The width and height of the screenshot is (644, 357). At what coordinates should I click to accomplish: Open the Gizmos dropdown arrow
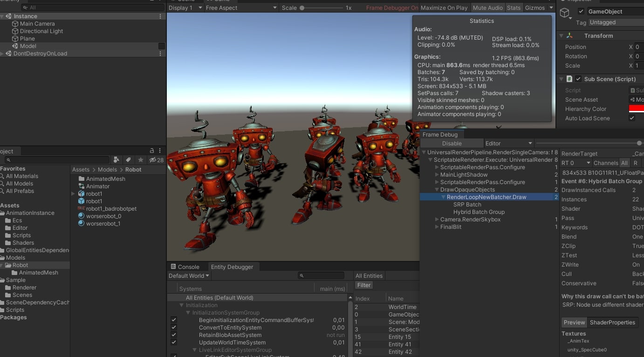pos(551,8)
